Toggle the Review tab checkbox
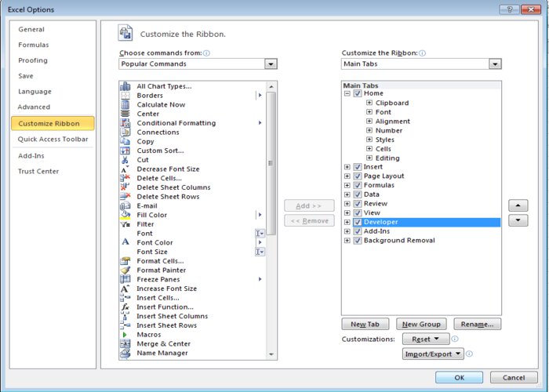 point(358,204)
